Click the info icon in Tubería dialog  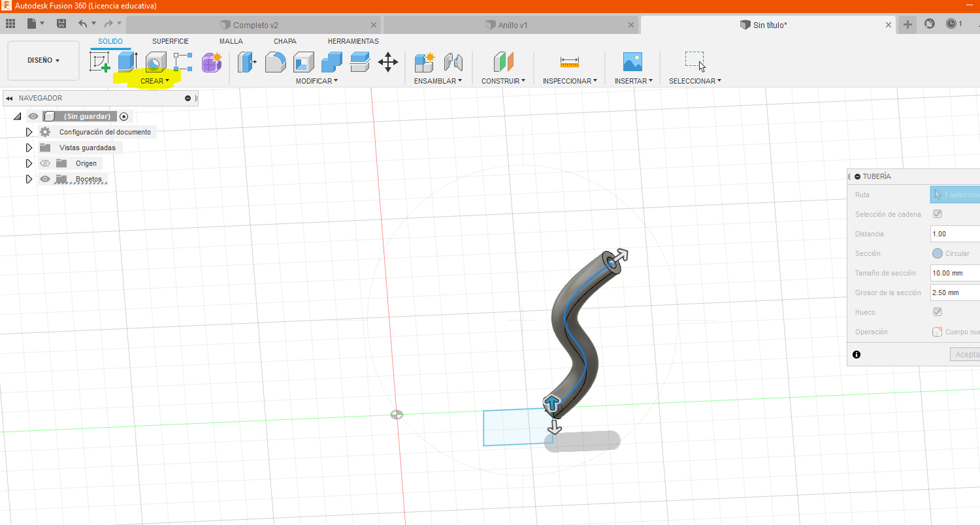(857, 355)
